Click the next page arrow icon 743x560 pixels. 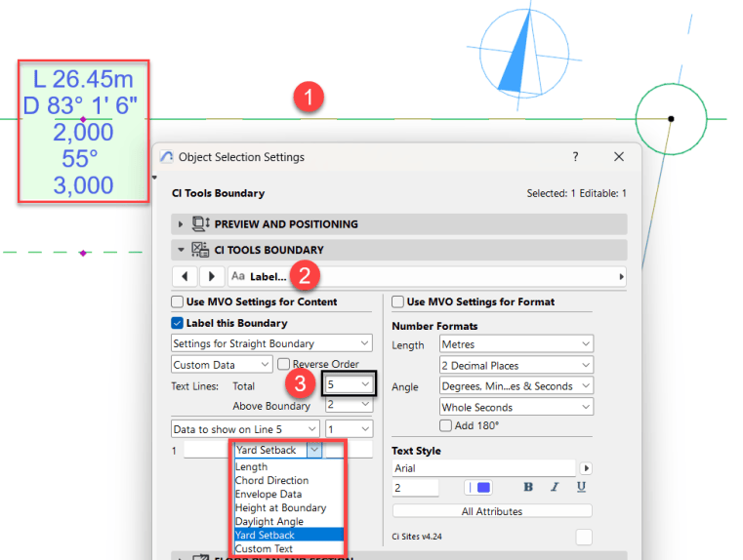pyautogui.click(x=212, y=277)
